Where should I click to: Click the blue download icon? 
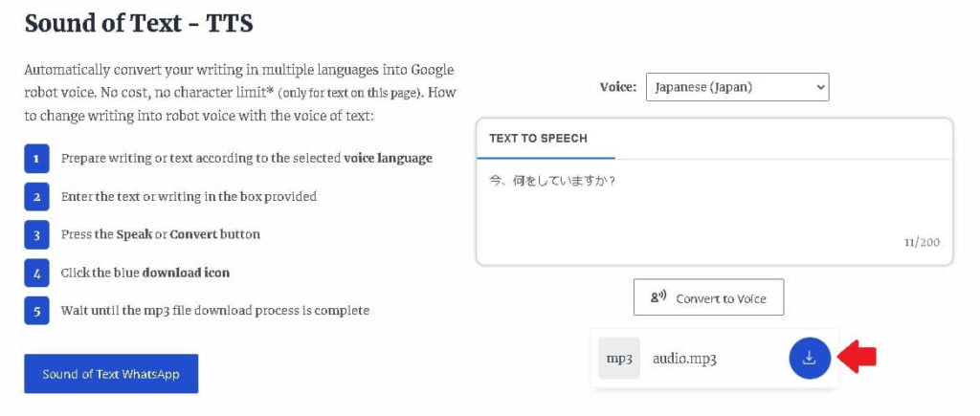click(x=810, y=359)
